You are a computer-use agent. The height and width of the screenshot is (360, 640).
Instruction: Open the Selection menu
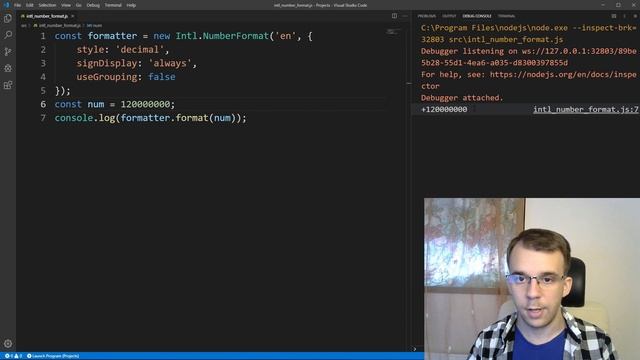click(x=47, y=5)
